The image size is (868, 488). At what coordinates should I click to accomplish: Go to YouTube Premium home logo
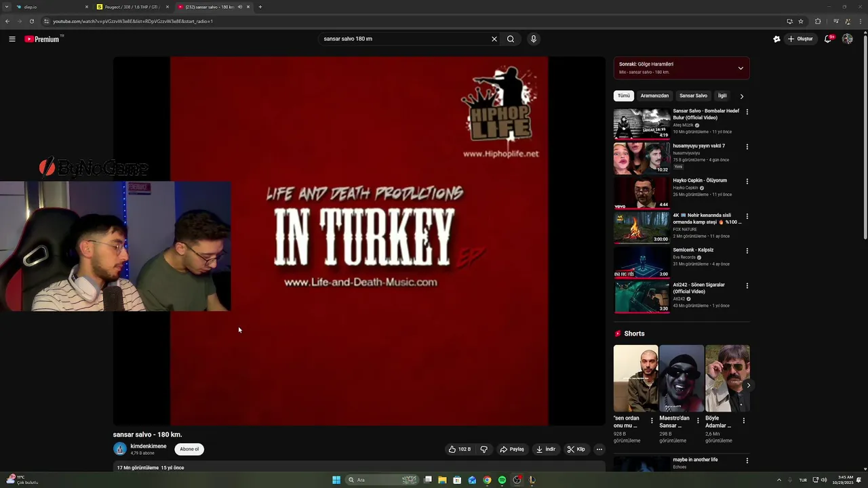42,39
